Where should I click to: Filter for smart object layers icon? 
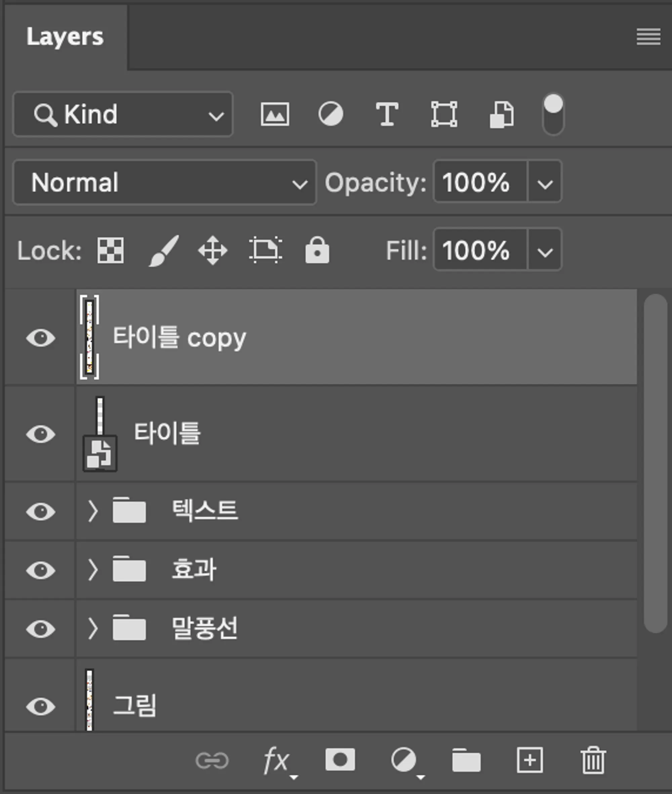coord(501,114)
